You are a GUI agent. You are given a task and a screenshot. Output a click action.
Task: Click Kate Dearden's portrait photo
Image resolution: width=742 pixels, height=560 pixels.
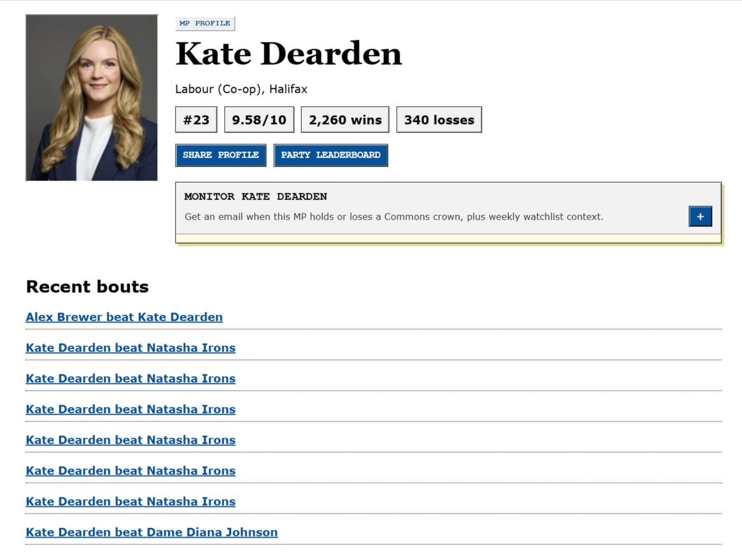click(92, 98)
